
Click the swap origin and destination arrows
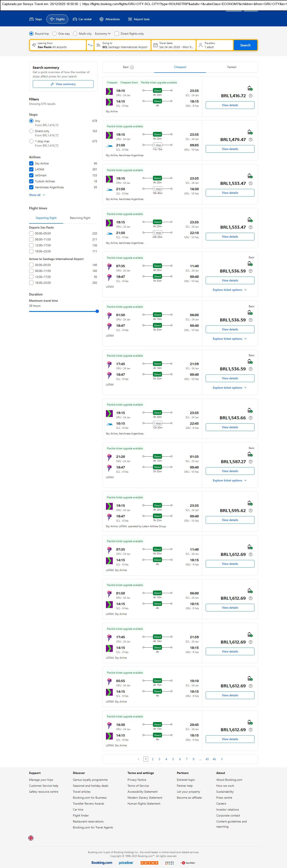[x=90, y=45]
